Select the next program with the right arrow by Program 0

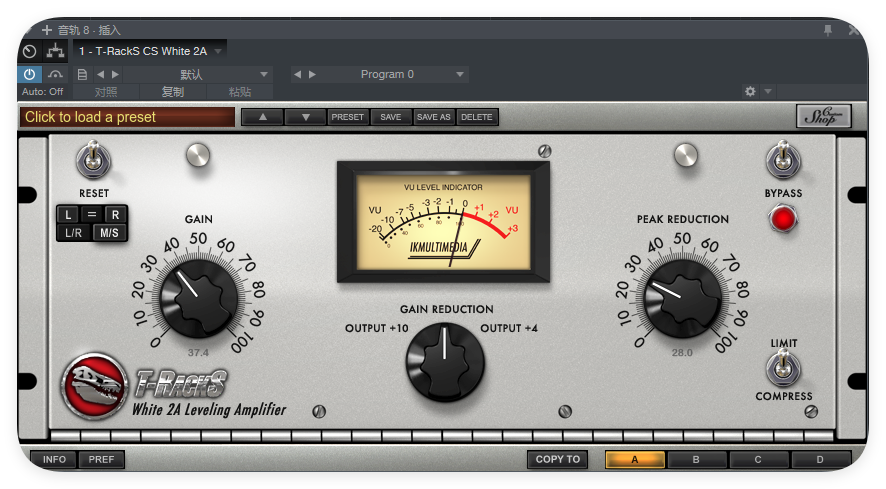point(312,74)
